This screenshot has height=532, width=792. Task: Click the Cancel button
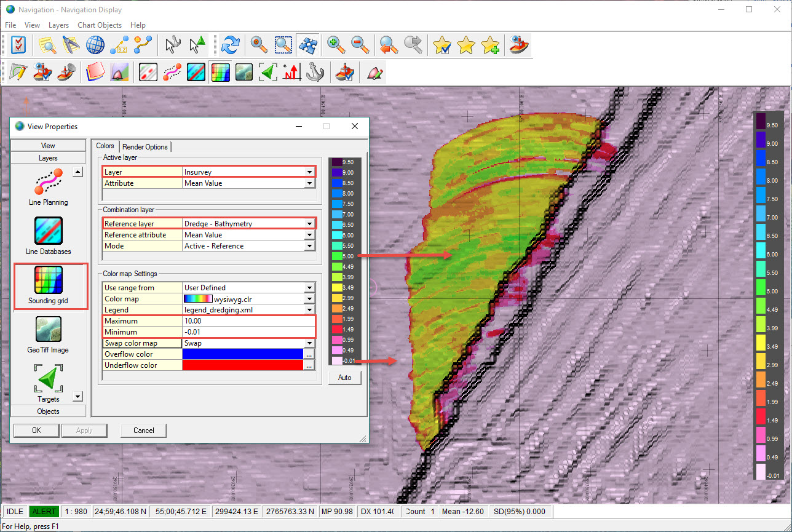coord(143,431)
